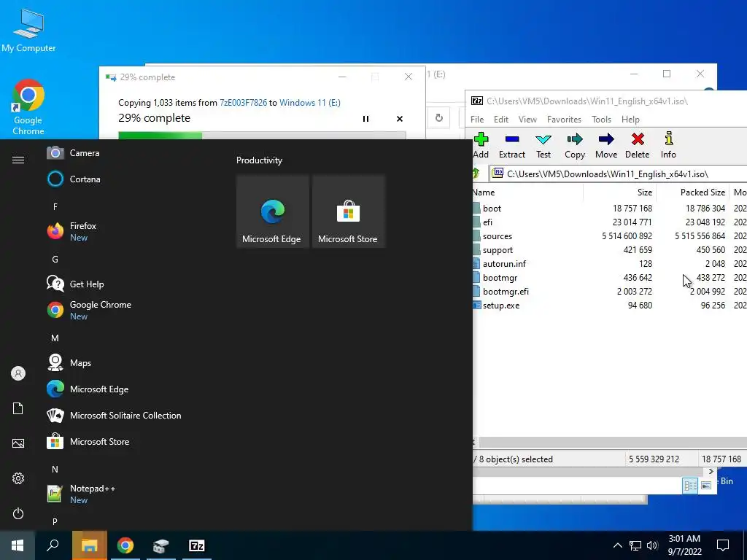Click the green copy progress bar

(262, 136)
